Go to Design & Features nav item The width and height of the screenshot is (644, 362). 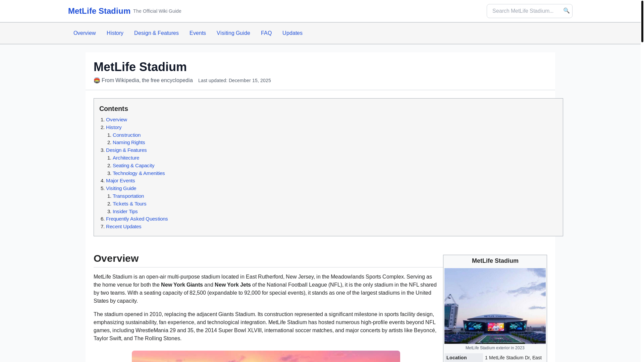pos(156,33)
